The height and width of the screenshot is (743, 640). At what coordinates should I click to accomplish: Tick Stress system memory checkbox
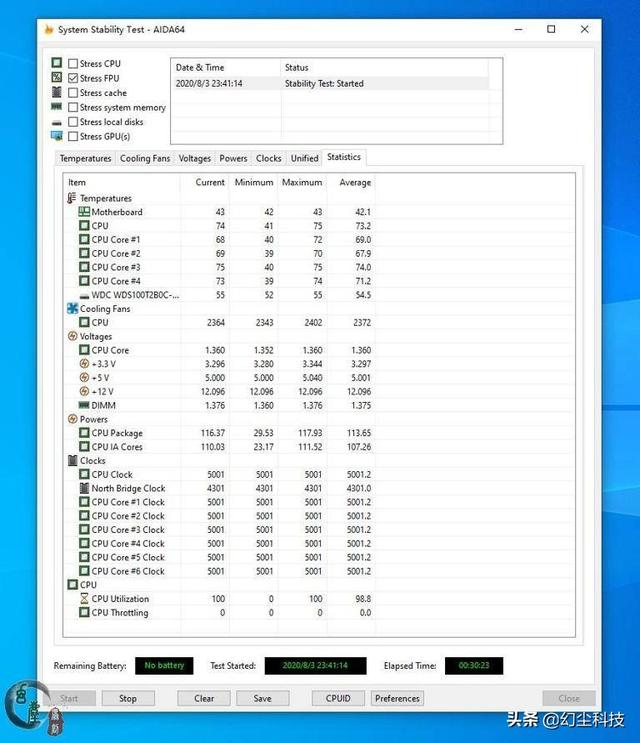pos(73,108)
